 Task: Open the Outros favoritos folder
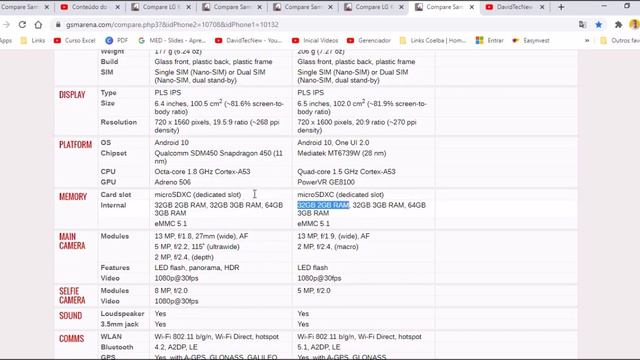620,40
